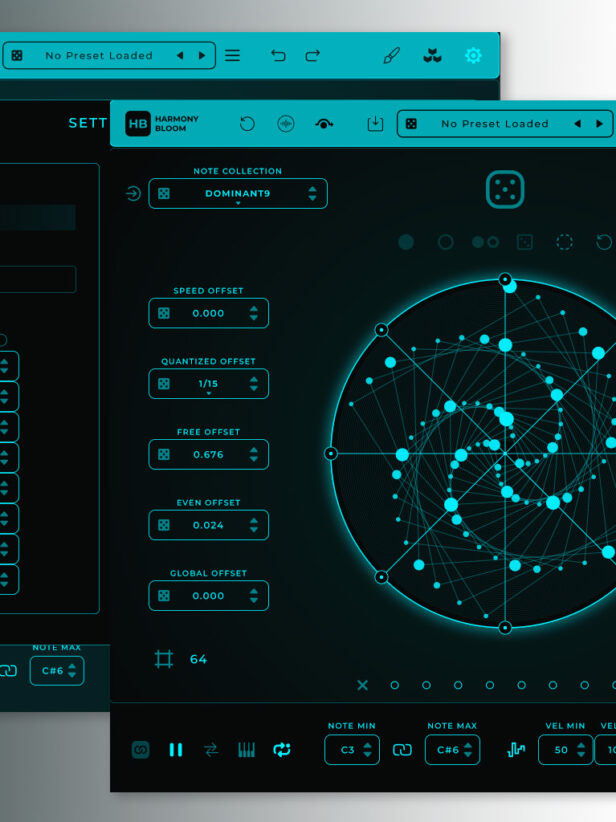Select the dimmed dice mode above the bloom
Screen dimensions: 616x822
click(x=525, y=242)
